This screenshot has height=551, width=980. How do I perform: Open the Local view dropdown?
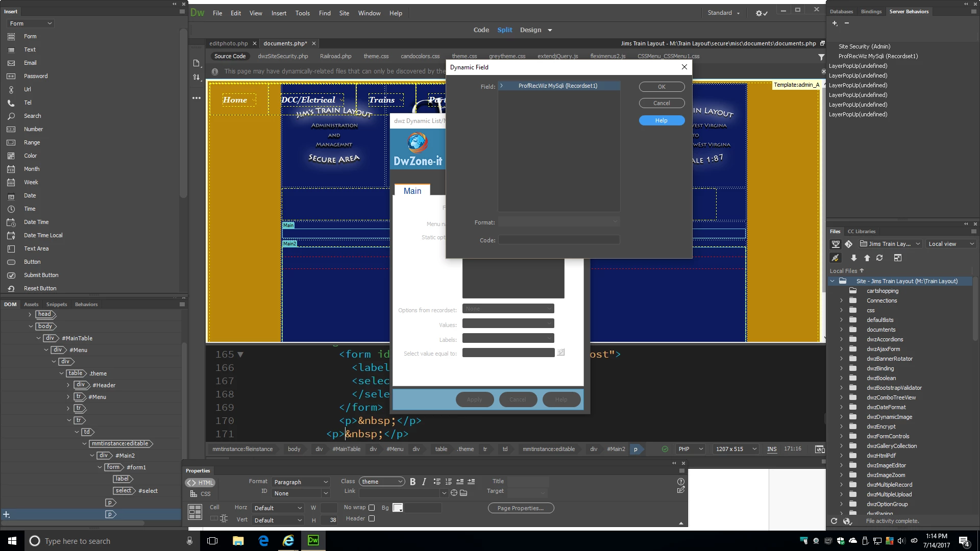pos(951,244)
